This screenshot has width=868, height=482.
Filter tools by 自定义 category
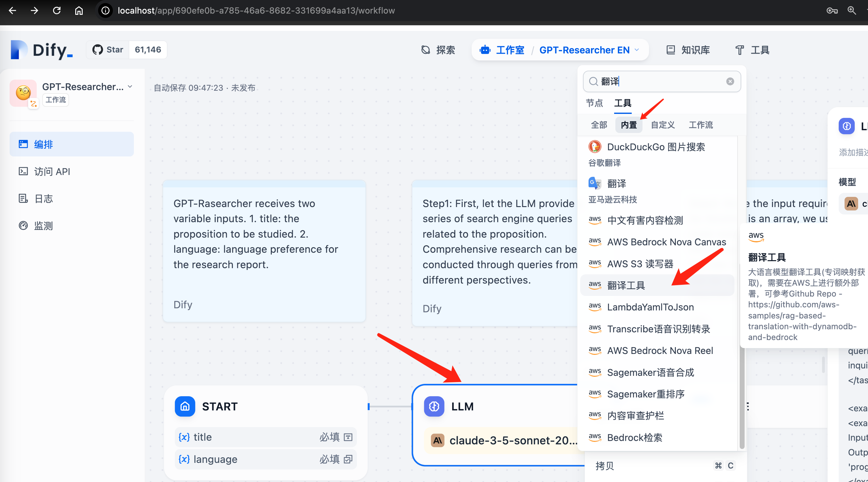coord(663,125)
